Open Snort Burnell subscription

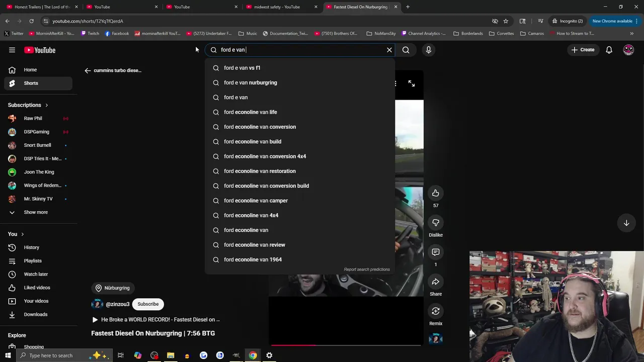click(x=38, y=145)
